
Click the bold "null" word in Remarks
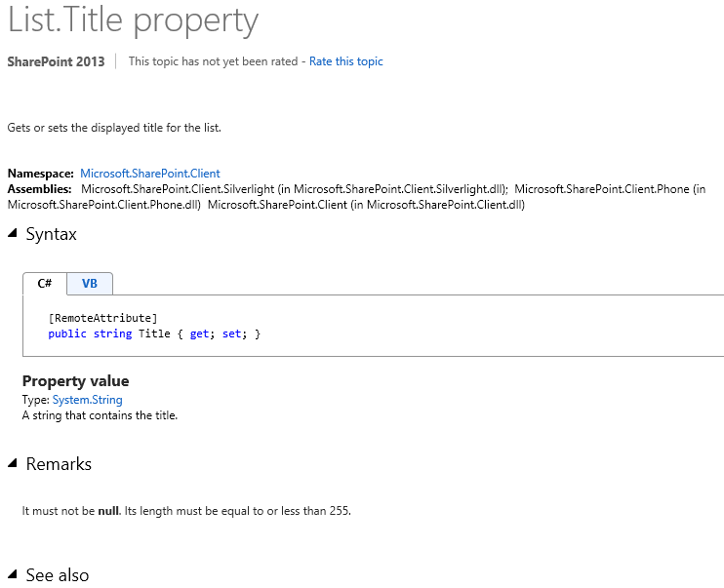click(x=107, y=511)
